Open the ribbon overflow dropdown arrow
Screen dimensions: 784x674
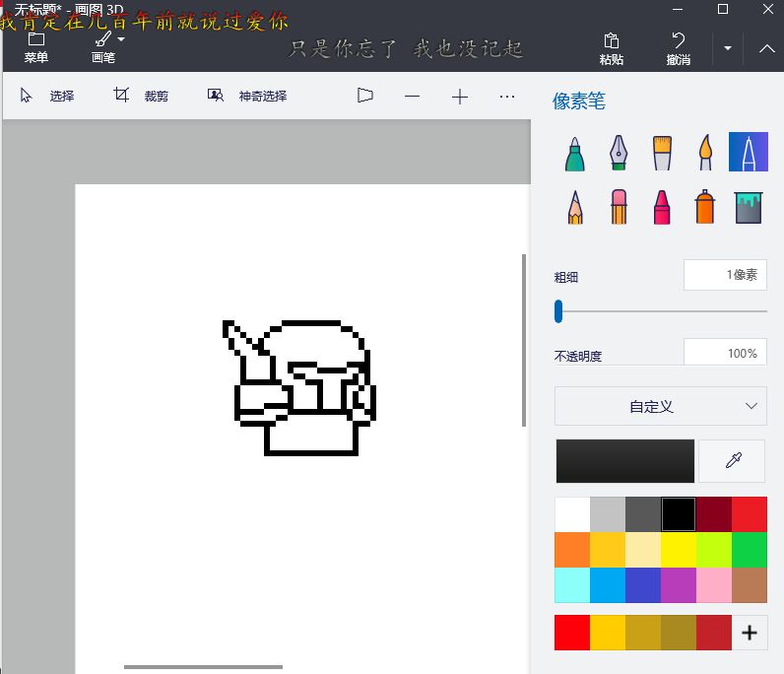(x=728, y=48)
